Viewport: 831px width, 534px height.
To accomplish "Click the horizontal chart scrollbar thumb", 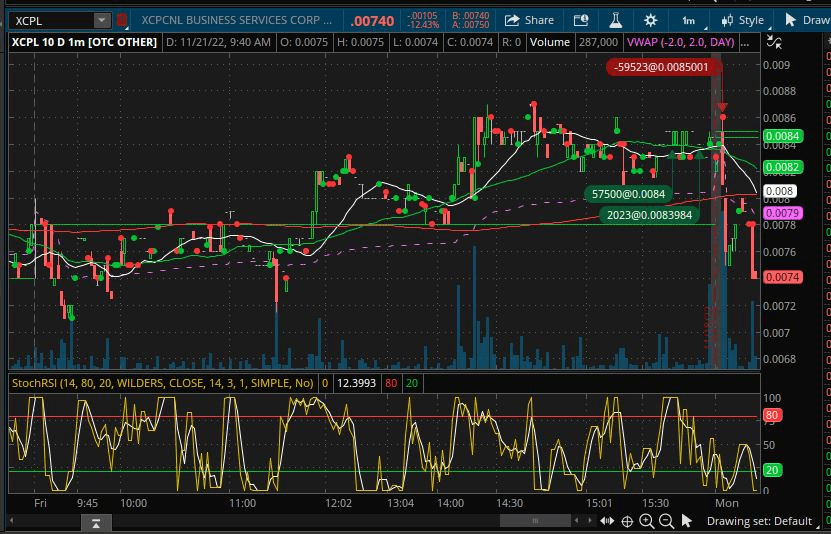I will point(535,520).
